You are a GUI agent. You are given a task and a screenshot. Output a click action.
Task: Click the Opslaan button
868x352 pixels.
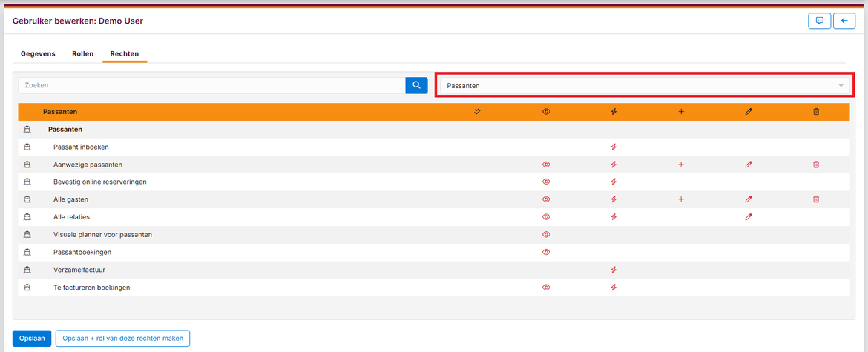[31, 339]
